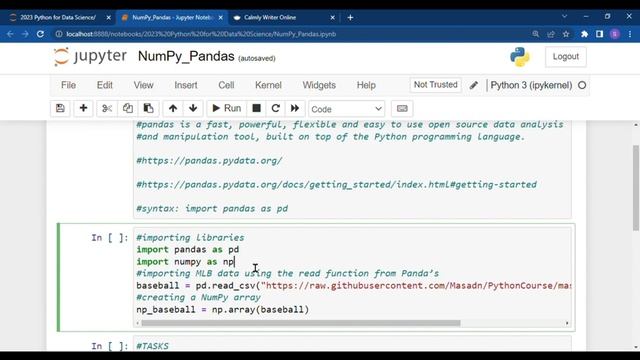640x360 pixels.
Task: Cut selected cells with scissors icon
Action: (107, 109)
